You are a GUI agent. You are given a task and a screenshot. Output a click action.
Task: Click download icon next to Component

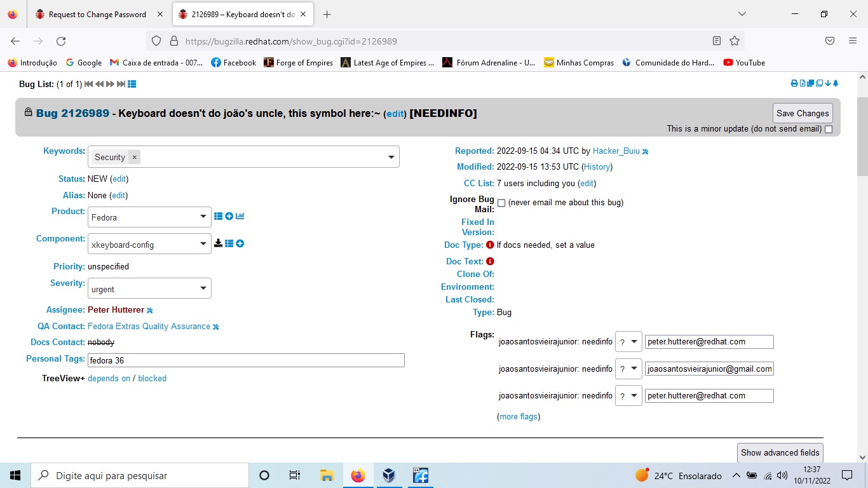point(218,243)
